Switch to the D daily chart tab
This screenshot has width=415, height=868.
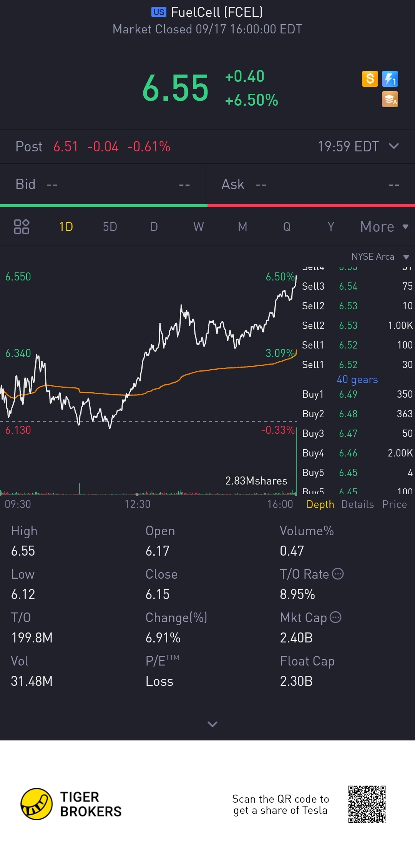154,227
